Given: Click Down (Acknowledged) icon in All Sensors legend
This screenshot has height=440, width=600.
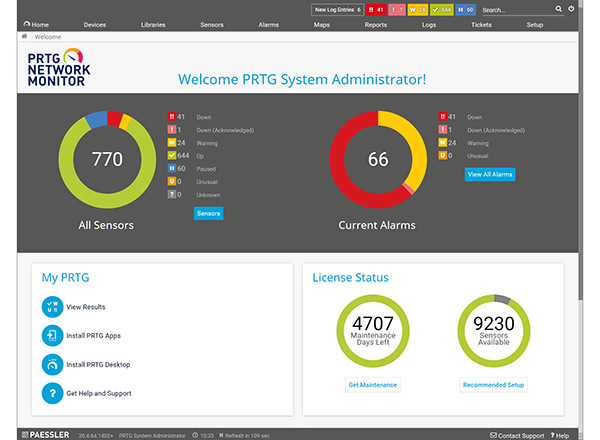Looking at the screenshot, I should 171,130.
